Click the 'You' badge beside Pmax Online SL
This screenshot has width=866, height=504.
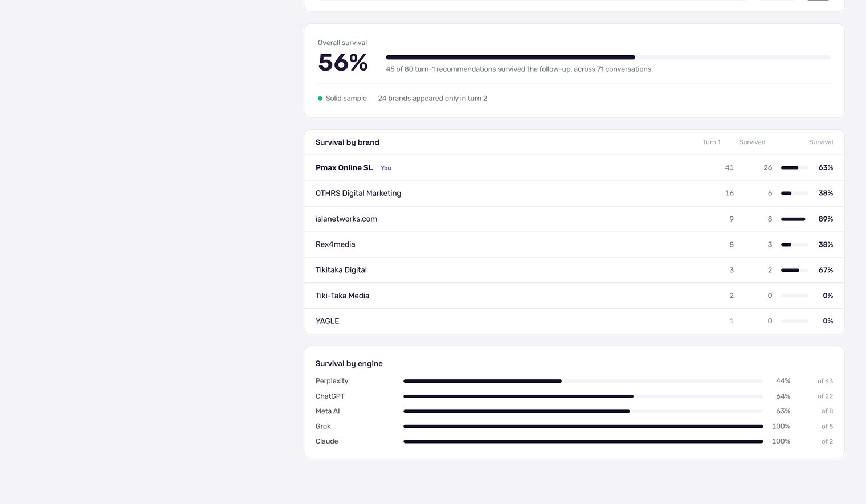pos(386,168)
